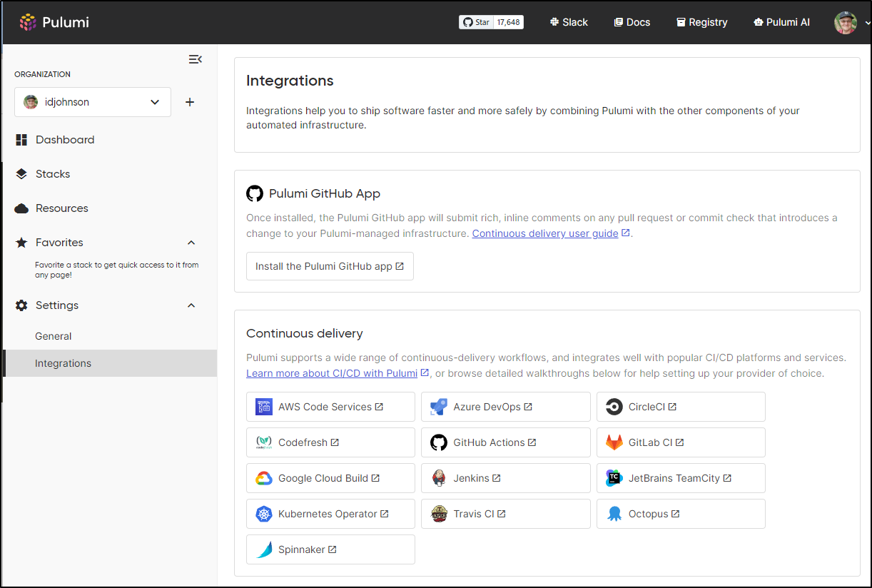
Task: Click the Stacks layers icon
Action: (x=21, y=174)
